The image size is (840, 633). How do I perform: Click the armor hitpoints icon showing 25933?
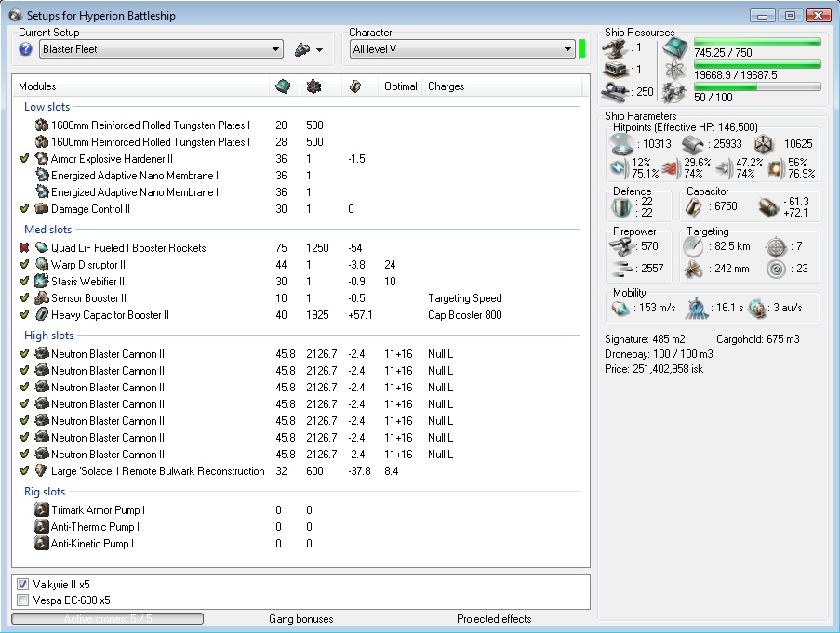[x=692, y=144]
